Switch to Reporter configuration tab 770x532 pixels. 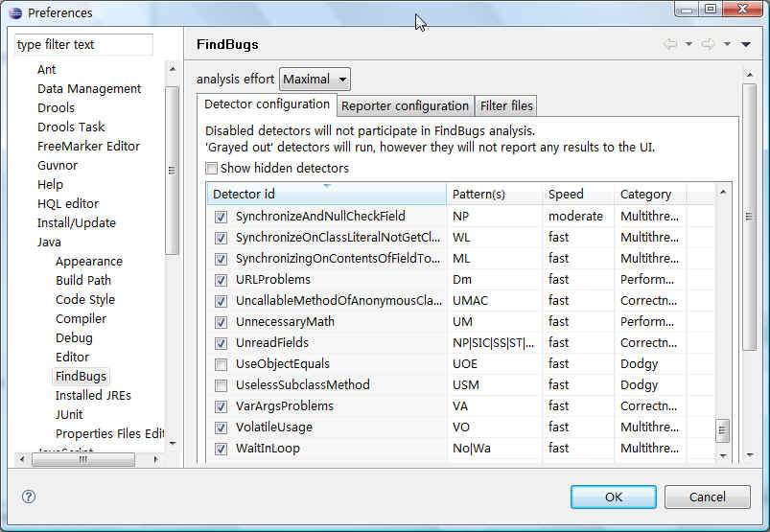pyautogui.click(x=405, y=106)
